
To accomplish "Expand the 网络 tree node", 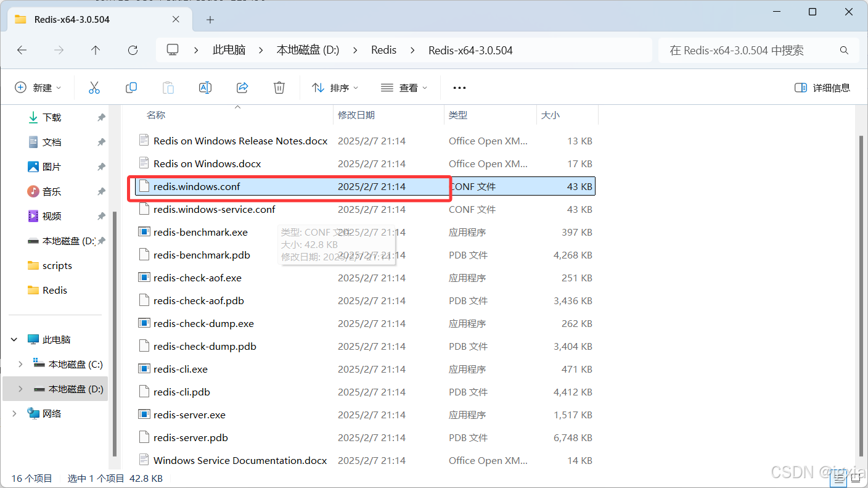I will 14,413.
